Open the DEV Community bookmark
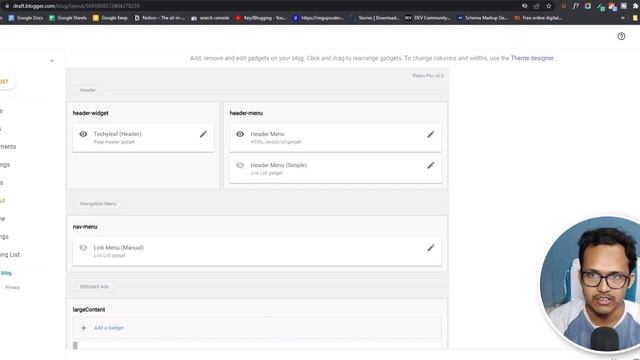This screenshot has width=640, height=360. coord(428,18)
